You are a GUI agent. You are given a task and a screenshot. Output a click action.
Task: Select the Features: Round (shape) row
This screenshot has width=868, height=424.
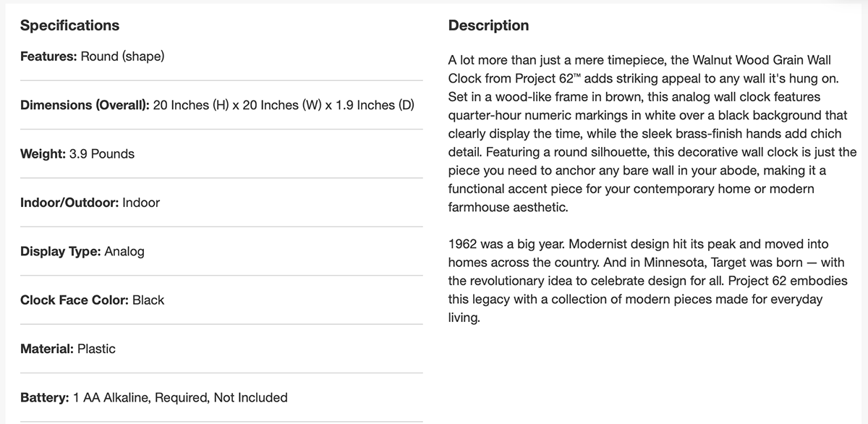click(x=92, y=56)
